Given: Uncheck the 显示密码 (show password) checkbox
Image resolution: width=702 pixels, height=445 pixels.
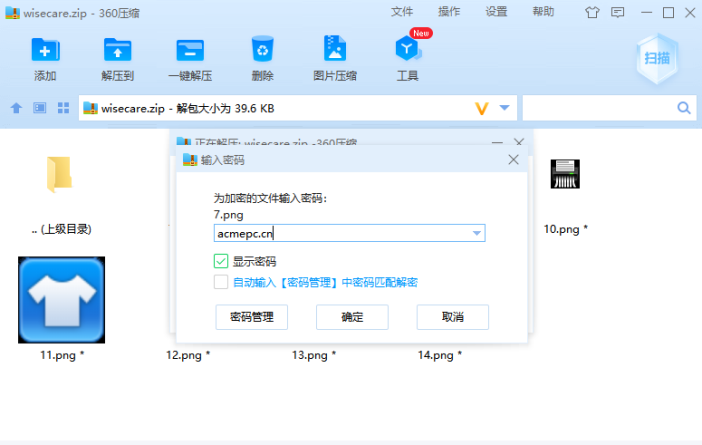Looking at the screenshot, I should coord(221,261).
